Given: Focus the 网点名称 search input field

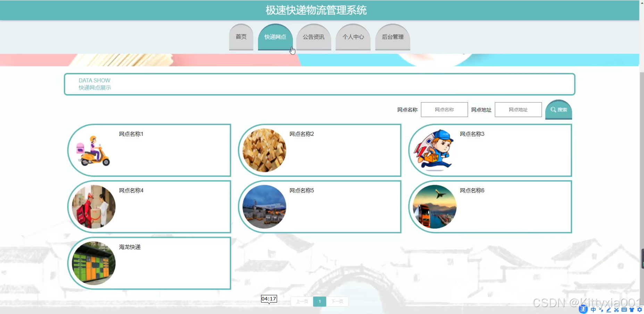Looking at the screenshot, I should click(444, 109).
